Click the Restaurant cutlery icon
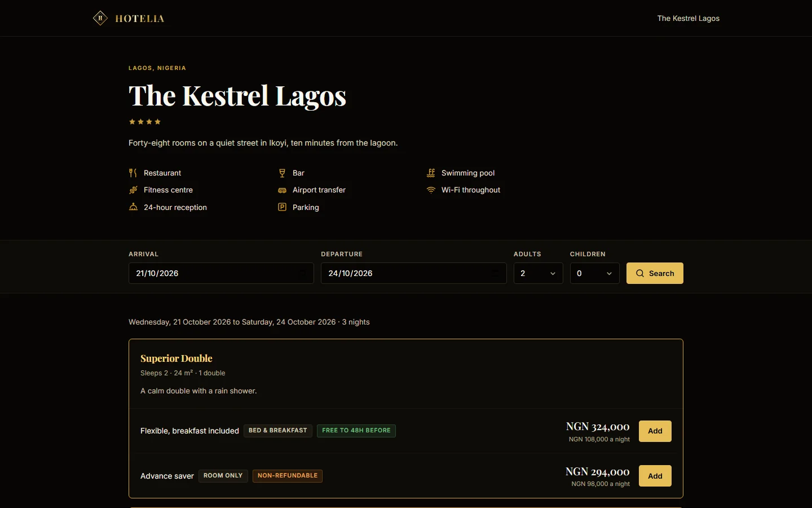This screenshot has height=508, width=812. (133, 173)
